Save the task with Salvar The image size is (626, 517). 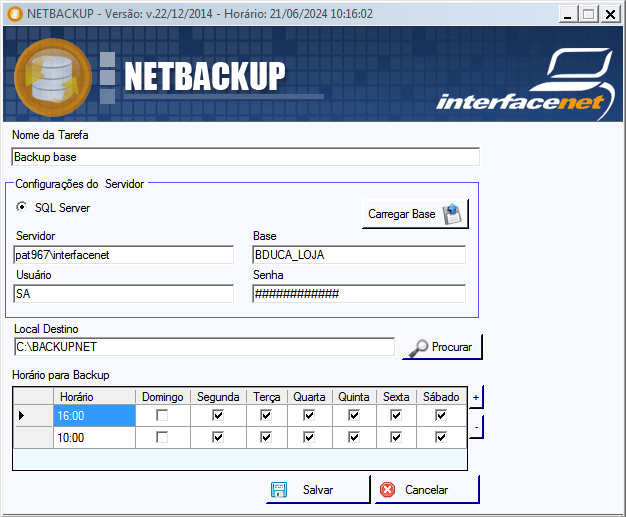pyautogui.click(x=318, y=489)
